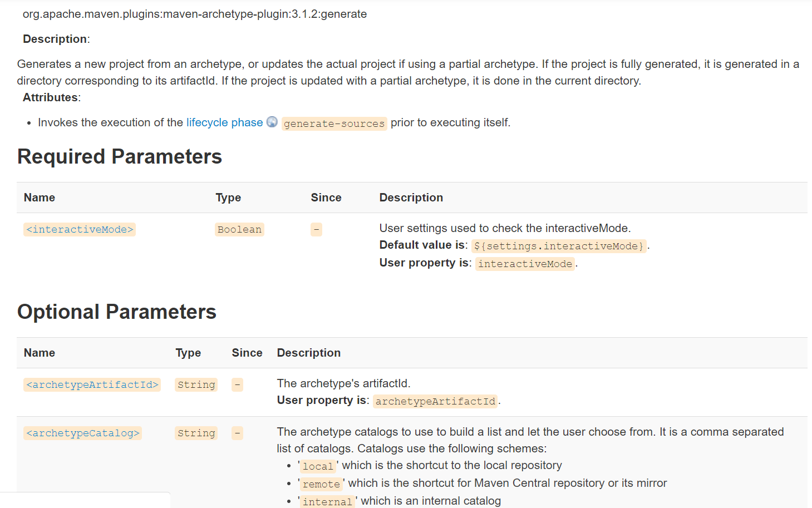Screen dimensions: 812x508
Task: Open the <archetypeArtifactId> parameter link
Action: tap(92, 384)
